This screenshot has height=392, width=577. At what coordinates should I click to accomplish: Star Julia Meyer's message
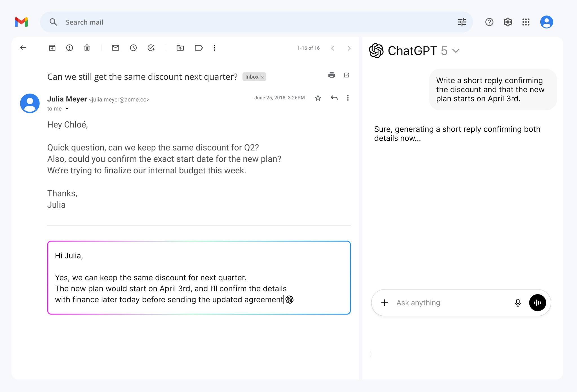coord(318,98)
